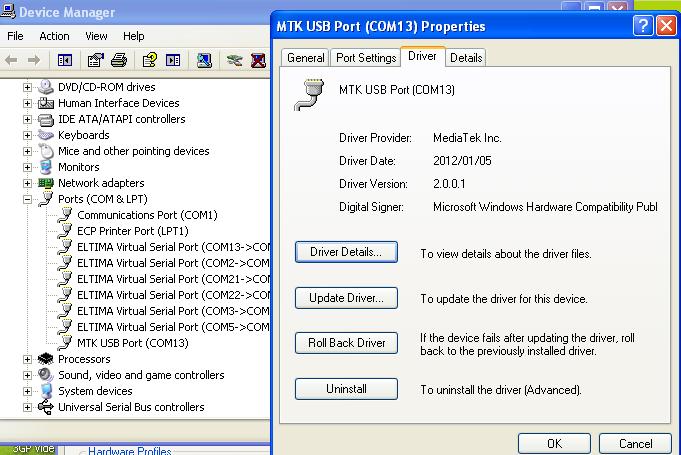Click the Keyboards category icon

pos(46,135)
